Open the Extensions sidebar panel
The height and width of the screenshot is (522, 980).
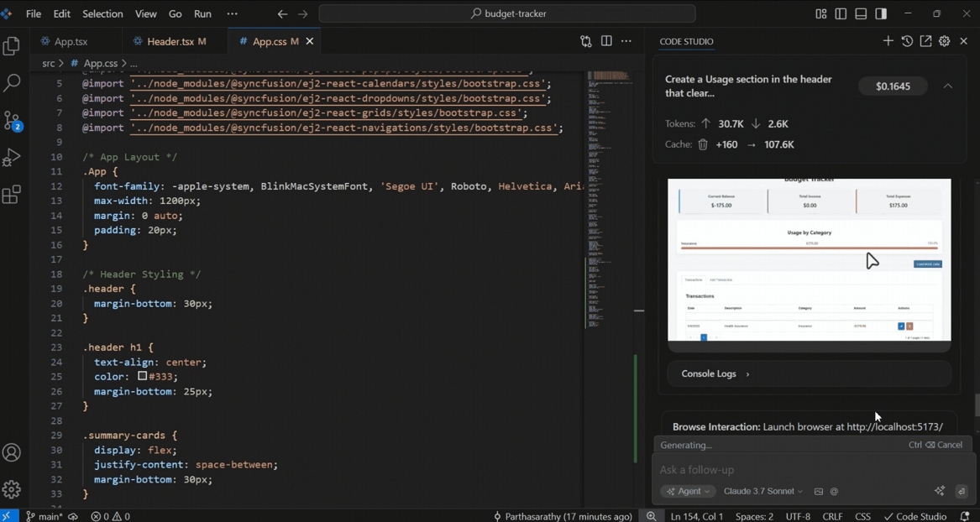tap(12, 195)
